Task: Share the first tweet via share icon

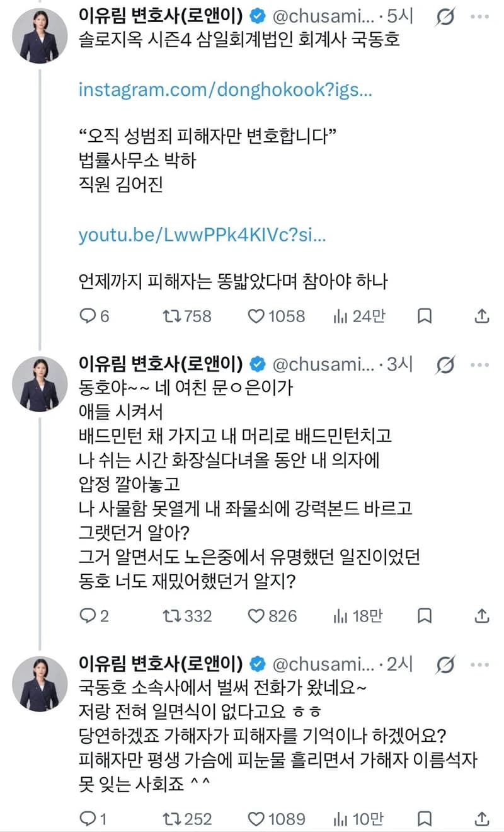Action: [482, 316]
